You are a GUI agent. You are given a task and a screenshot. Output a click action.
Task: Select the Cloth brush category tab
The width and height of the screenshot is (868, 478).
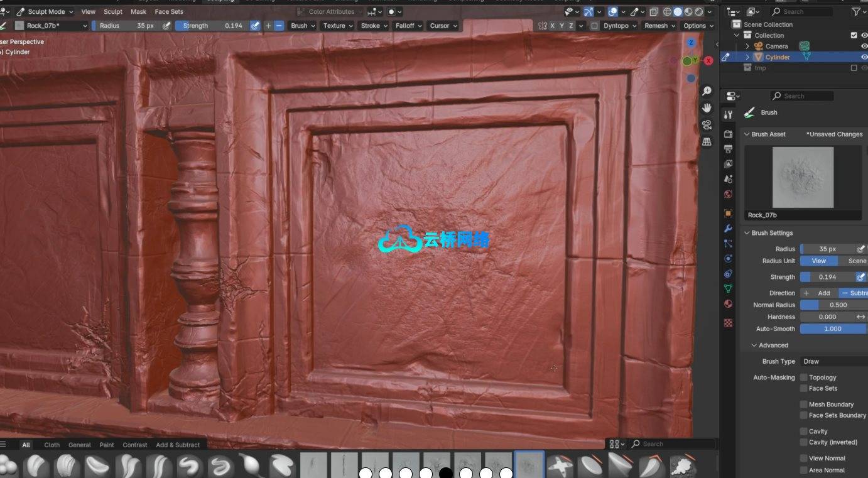[52, 445]
